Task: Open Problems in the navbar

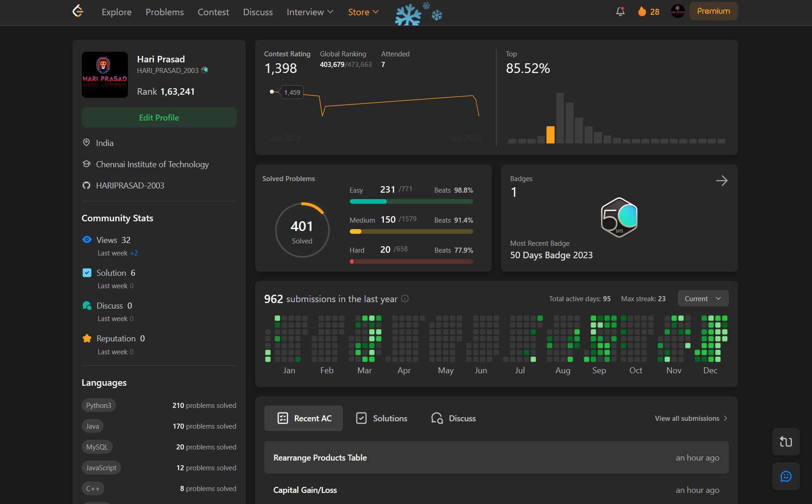Action: 165,12
